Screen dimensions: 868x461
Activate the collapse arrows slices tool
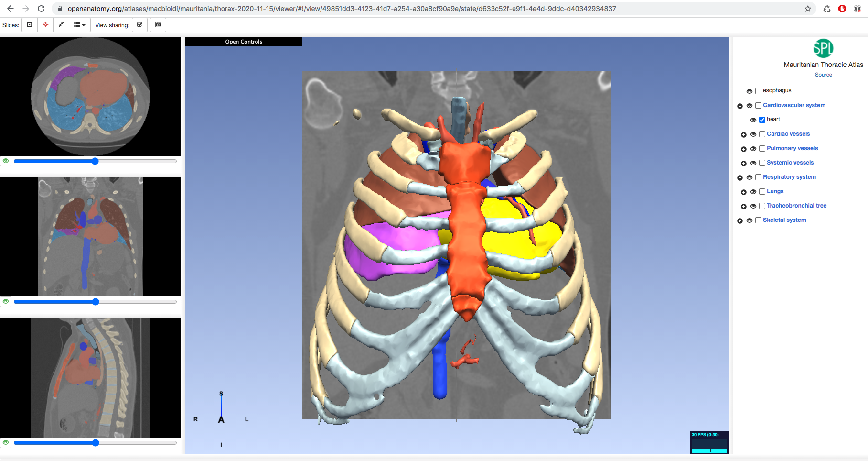61,24
